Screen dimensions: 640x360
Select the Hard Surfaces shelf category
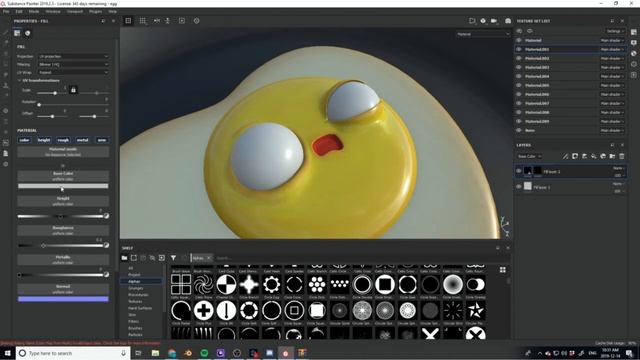(x=140, y=308)
